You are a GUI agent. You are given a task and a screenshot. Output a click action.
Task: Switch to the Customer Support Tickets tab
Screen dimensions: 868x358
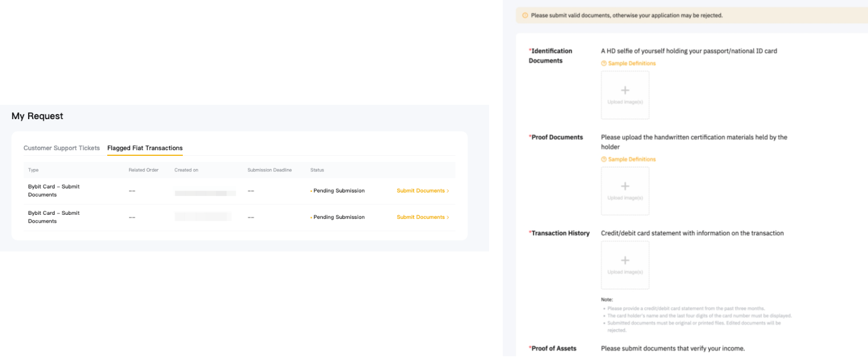[x=61, y=148]
